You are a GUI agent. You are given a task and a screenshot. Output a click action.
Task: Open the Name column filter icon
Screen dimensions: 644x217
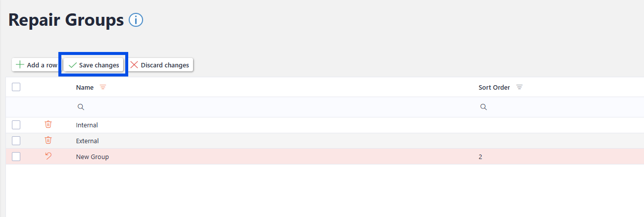pyautogui.click(x=103, y=87)
